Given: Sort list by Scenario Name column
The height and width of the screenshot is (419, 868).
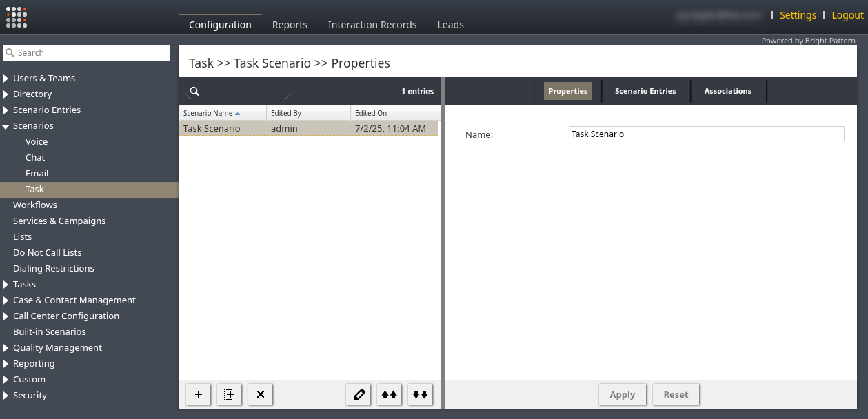Looking at the screenshot, I should [x=208, y=113].
